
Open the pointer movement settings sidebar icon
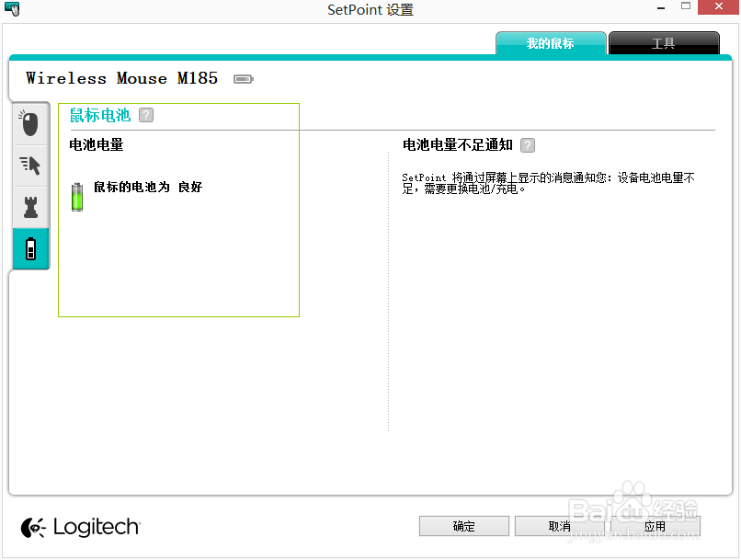pyautogui.click(x=30, y=166)
